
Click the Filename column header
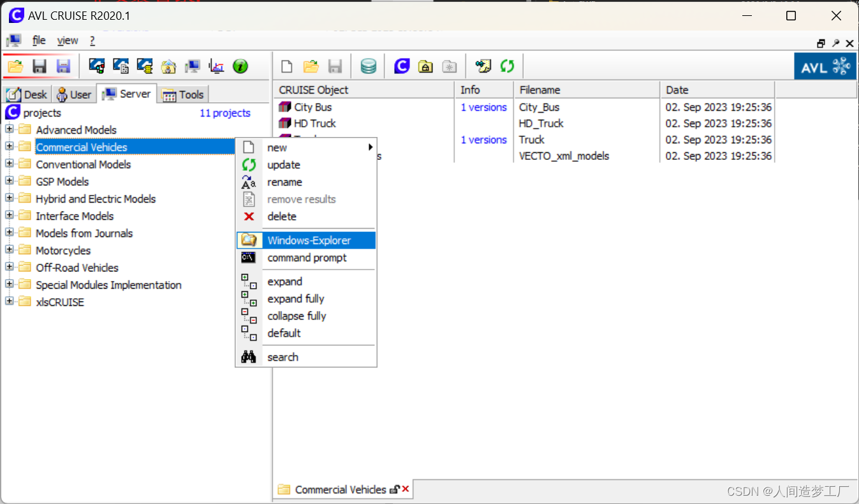point(587,90)
